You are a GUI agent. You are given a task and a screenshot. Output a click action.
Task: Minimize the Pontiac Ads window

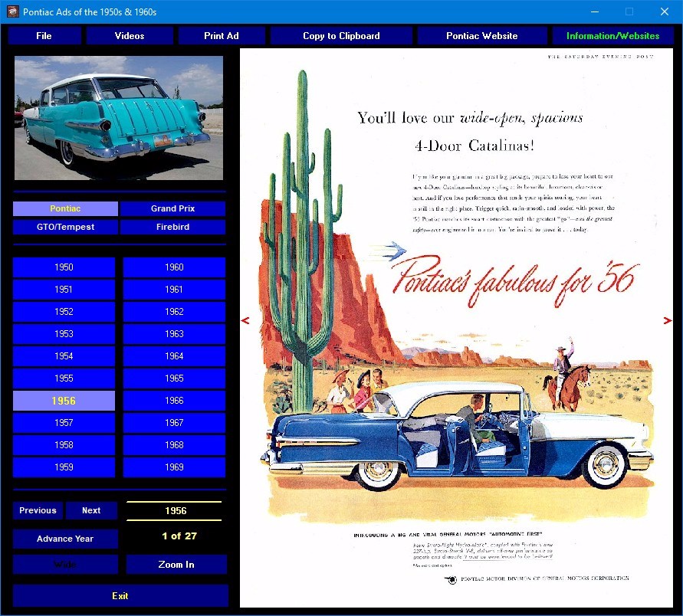pyautogui.click(x=595, y=11)
